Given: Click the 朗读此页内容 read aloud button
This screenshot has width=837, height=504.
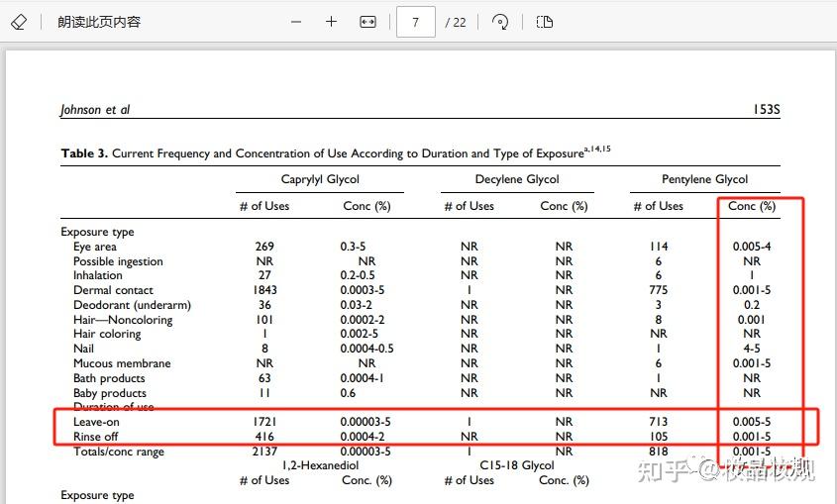Looking at the screenshot, I should tap(99, 22).
